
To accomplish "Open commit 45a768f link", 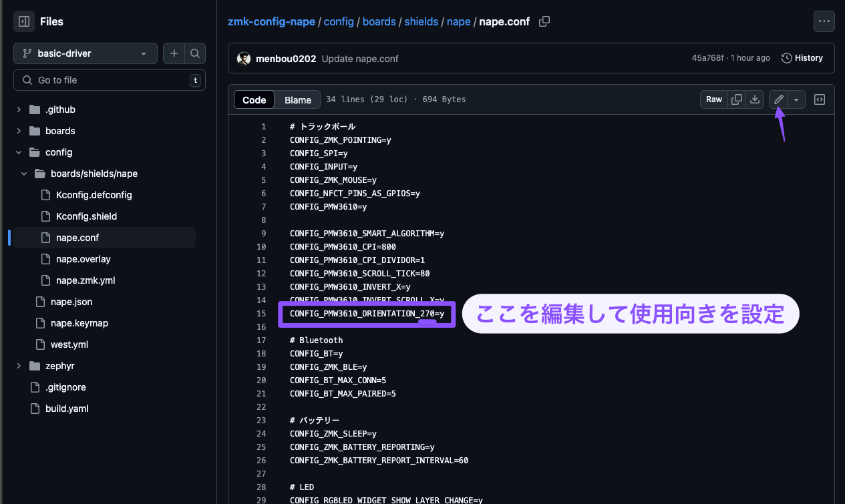I will [707, 58].
